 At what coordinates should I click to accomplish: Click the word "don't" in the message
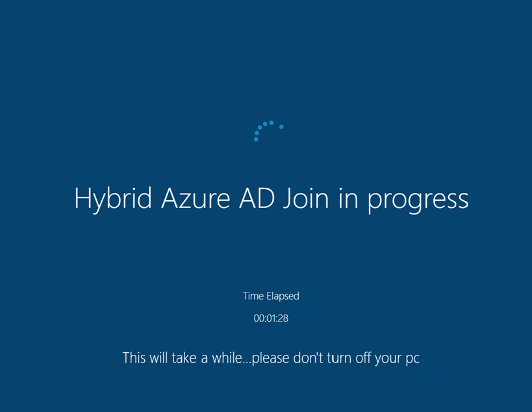click(x=308, y=358)
